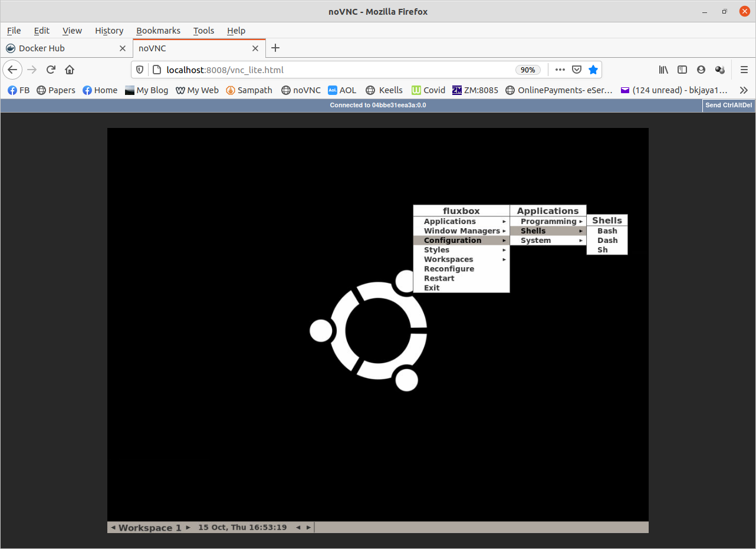756x549 pixels.
Task: Open the My Web bookmark
Action: click(198, 90)
